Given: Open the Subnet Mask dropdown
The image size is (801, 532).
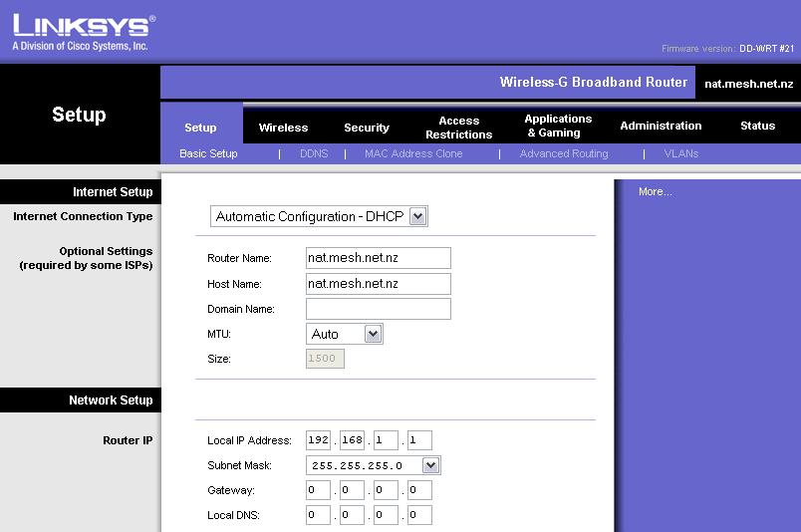Looking at the screenshot, I should point(373,465).
